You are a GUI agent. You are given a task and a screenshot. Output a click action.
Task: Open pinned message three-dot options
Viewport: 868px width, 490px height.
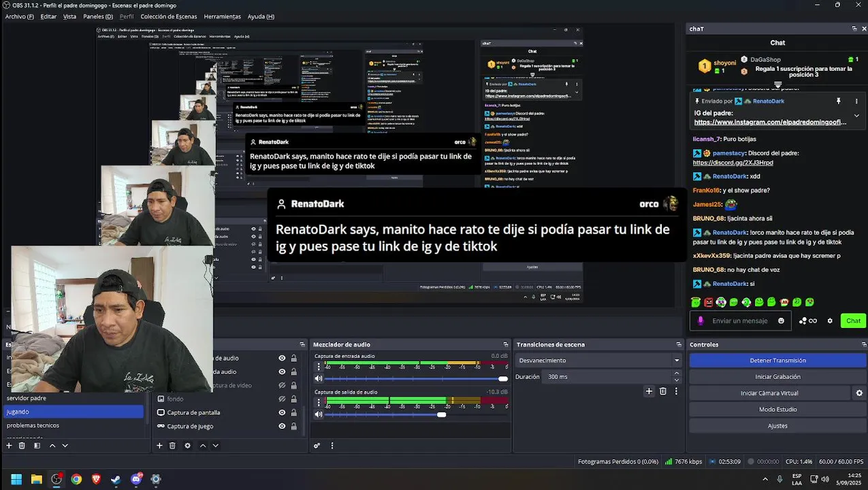click(856, 101)
